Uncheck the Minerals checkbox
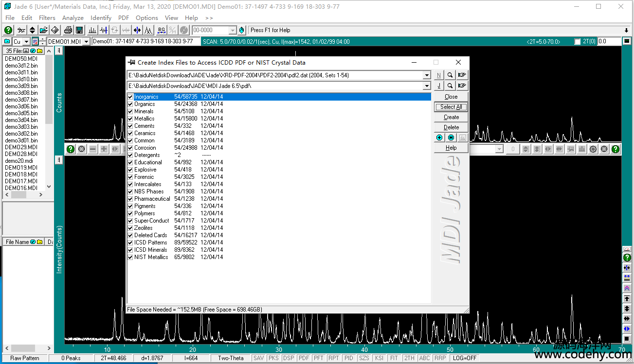 coord(130,111)
